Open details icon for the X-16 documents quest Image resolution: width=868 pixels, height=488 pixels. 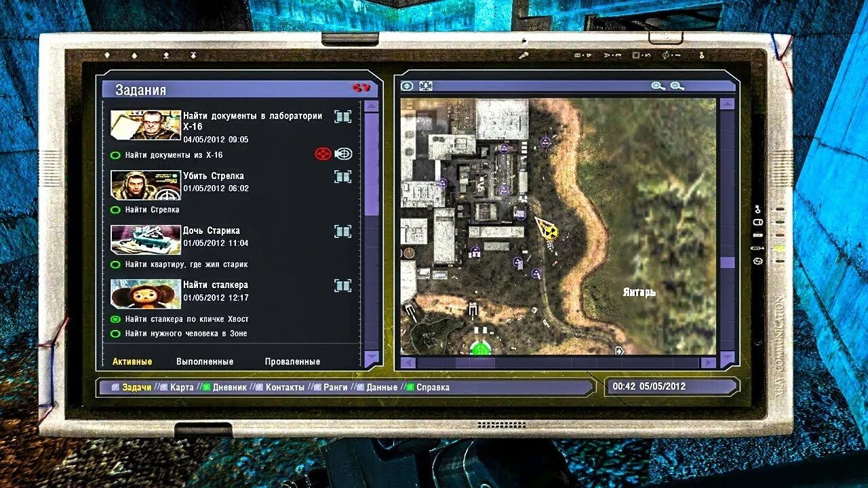[x=343, y=117]
